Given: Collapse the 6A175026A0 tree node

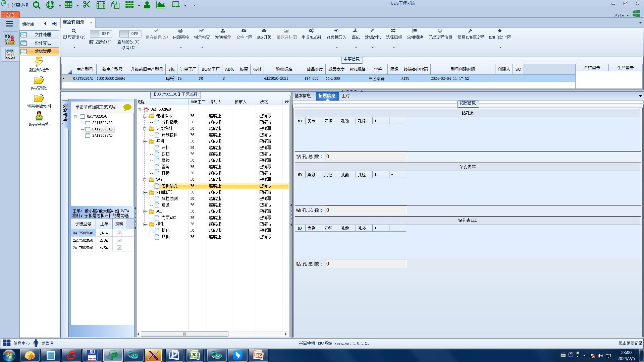Looking at the screenshot, I should (76, 117).
